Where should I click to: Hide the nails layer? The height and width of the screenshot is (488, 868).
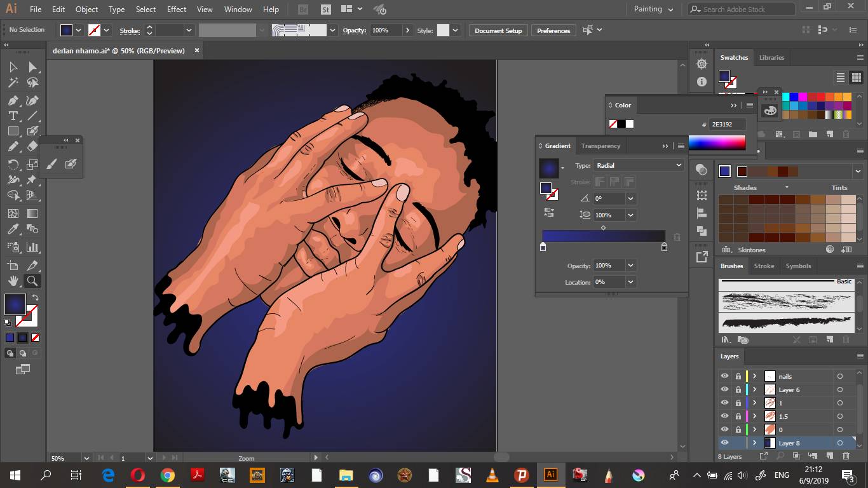click(724, 376)
